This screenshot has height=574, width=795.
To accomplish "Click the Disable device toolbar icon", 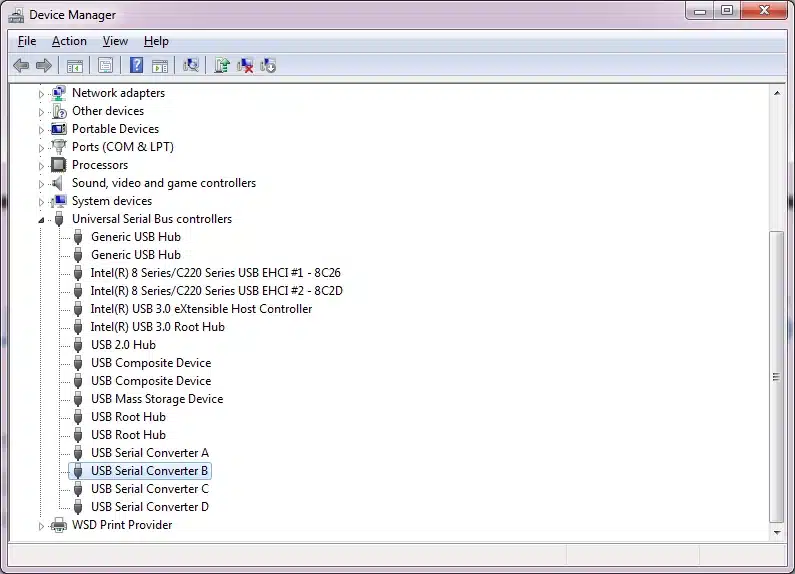I will [268, 65].
